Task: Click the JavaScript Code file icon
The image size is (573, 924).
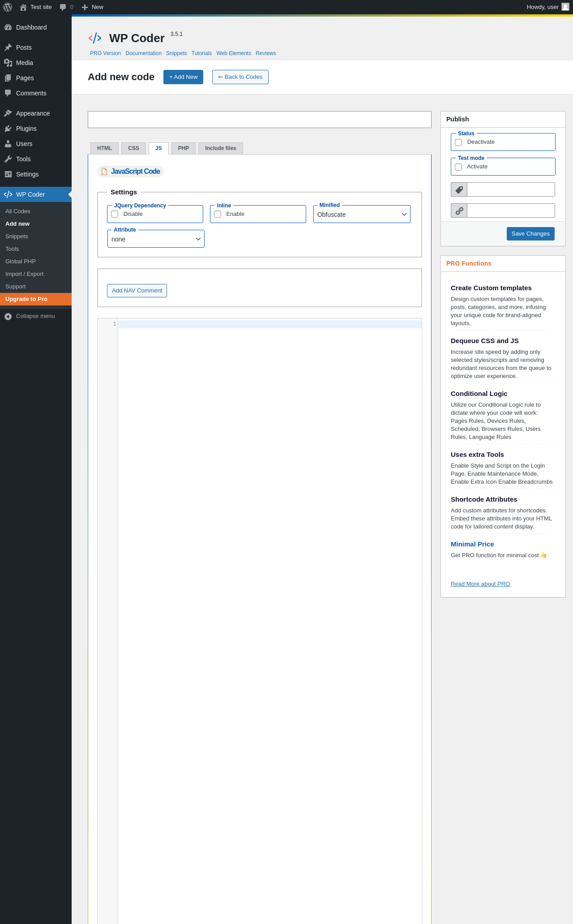Action: (x=104, y=172)
